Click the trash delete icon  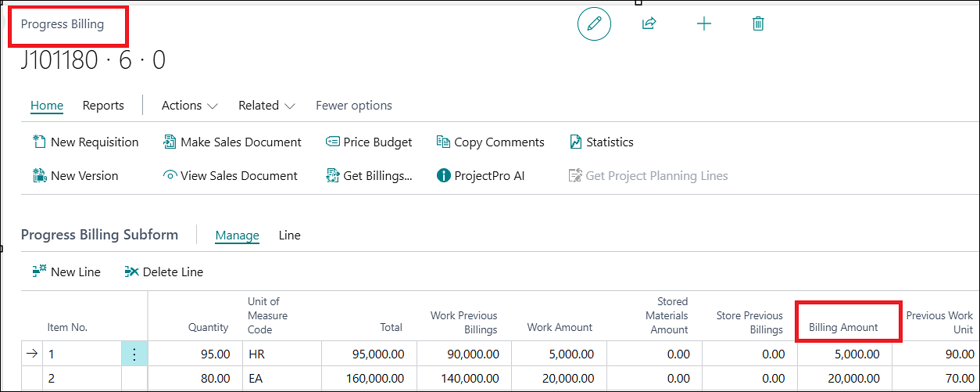[757, 23]
